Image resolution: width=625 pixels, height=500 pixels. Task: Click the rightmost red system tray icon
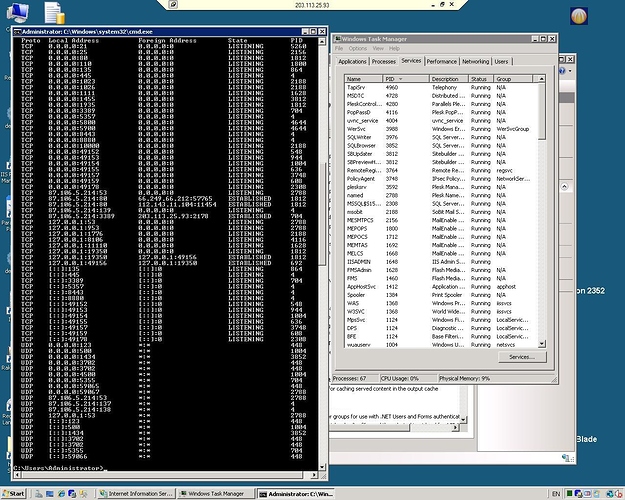619,494
